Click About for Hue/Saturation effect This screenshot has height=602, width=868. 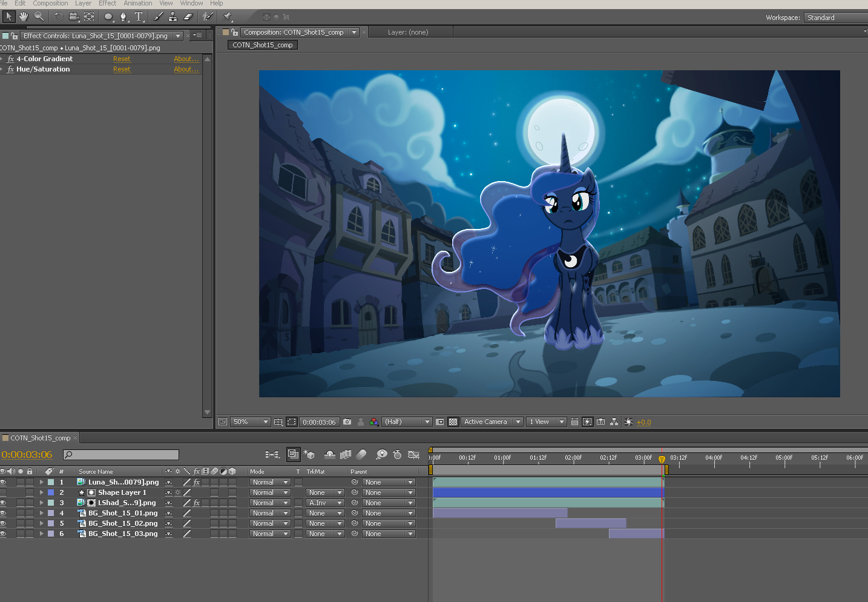[x=185, y=70]
